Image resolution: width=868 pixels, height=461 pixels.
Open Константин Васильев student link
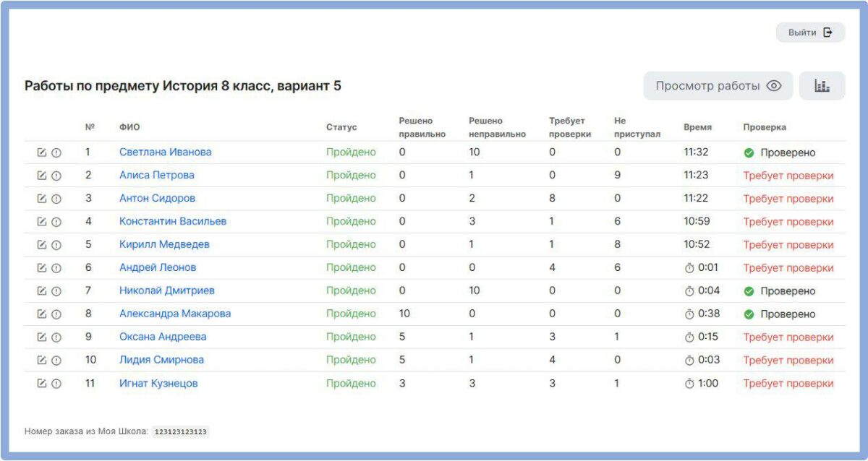[x=173, y=221]
